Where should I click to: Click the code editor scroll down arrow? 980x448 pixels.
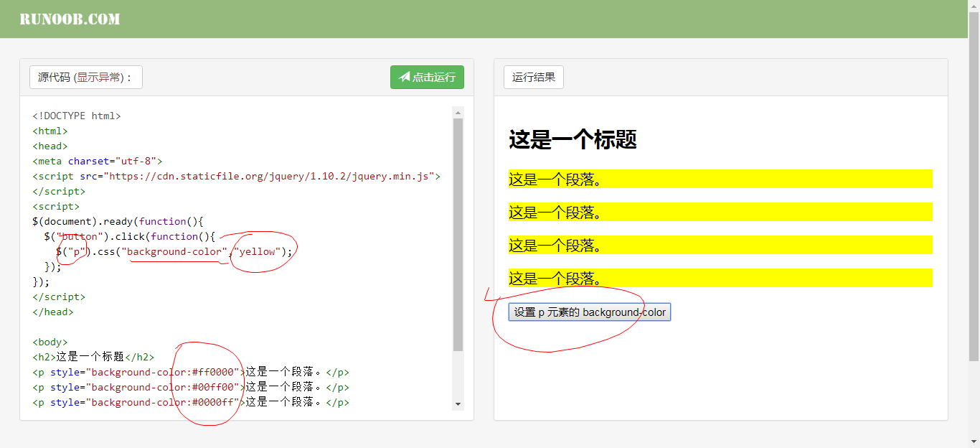tap(458, 405)
